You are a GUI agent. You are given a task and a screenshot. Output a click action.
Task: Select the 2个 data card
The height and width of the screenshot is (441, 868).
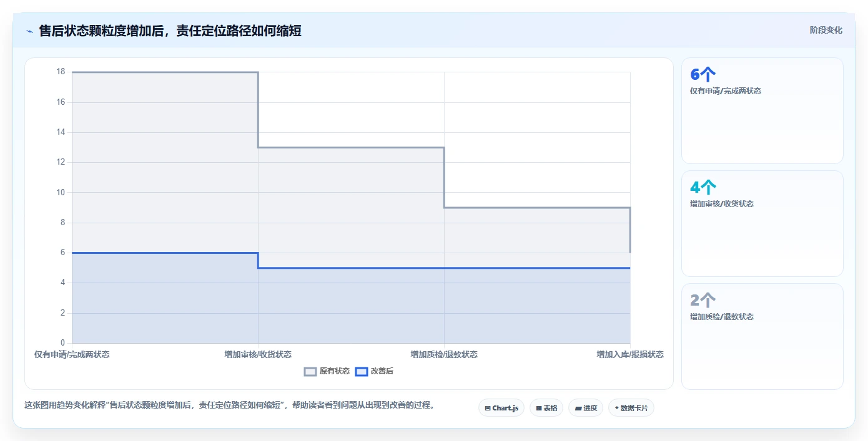(762, 337)
